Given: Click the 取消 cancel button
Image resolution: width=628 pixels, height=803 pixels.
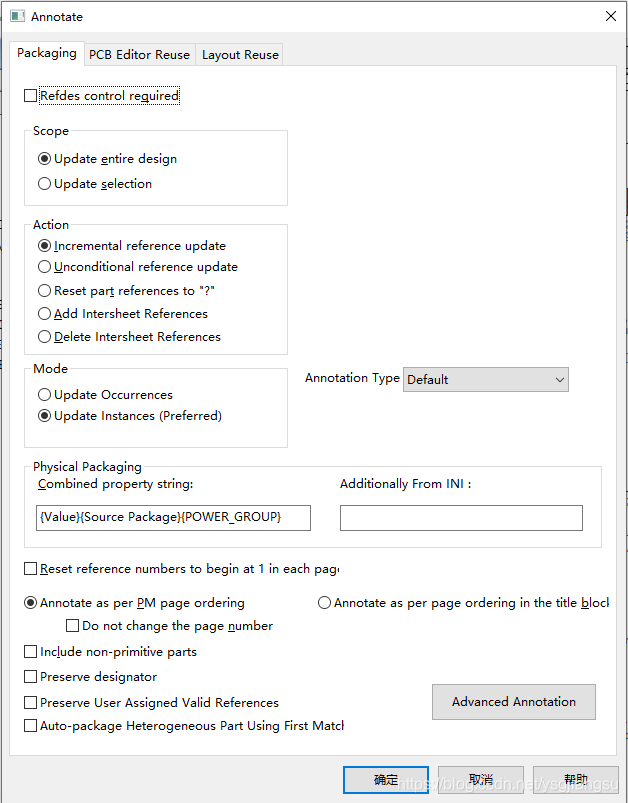Looking at the screenshot, I should tap(480, 780).
